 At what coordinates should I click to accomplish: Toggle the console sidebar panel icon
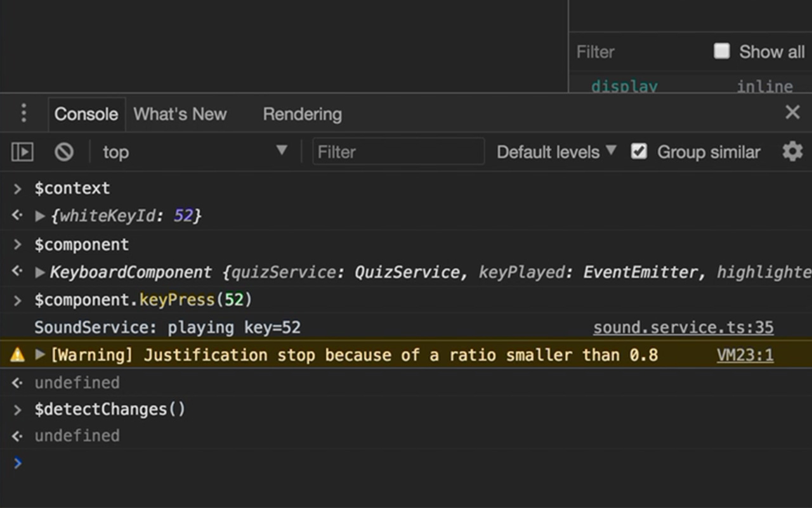tap(22, 152)
